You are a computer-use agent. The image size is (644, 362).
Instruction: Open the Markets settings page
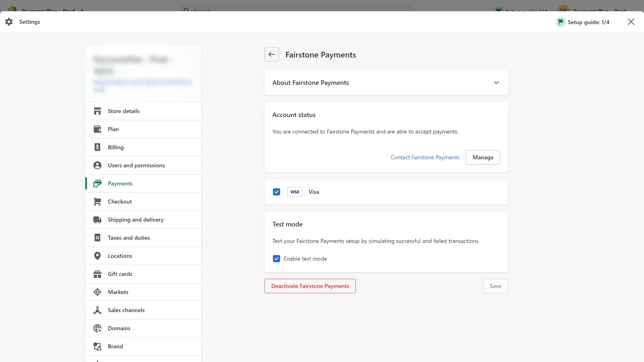143,292
